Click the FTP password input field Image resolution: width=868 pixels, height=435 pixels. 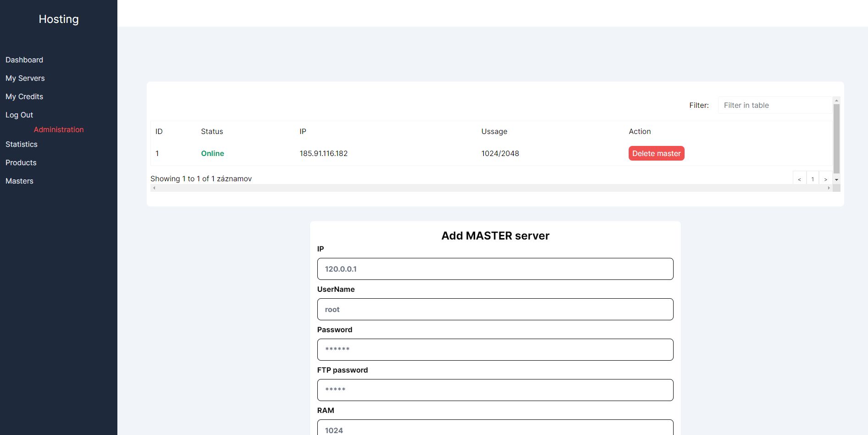(495, 390)
